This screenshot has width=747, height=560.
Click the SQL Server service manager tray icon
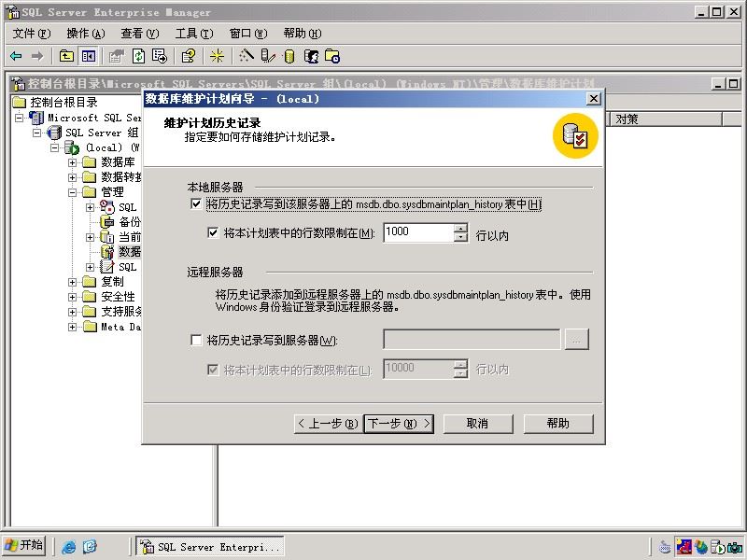click(x=718, y=547)
